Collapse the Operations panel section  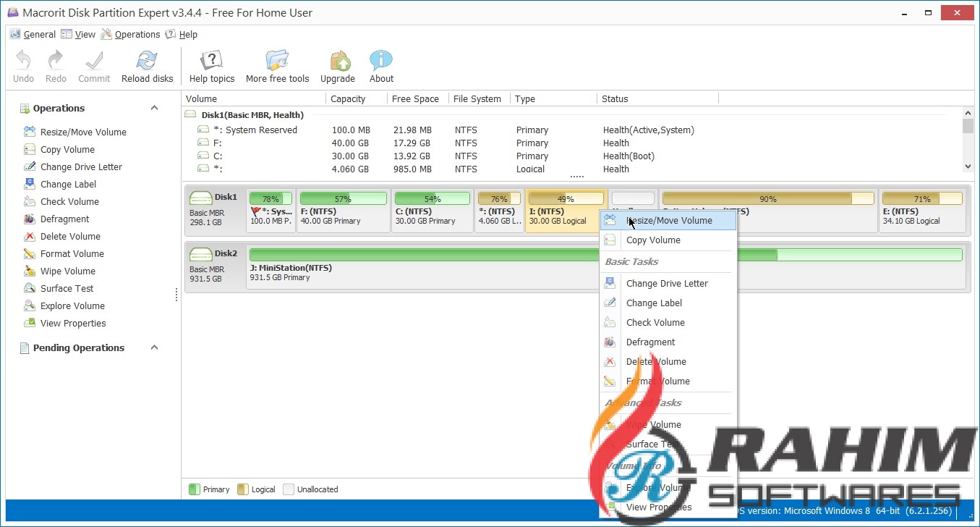click(154, 108)
